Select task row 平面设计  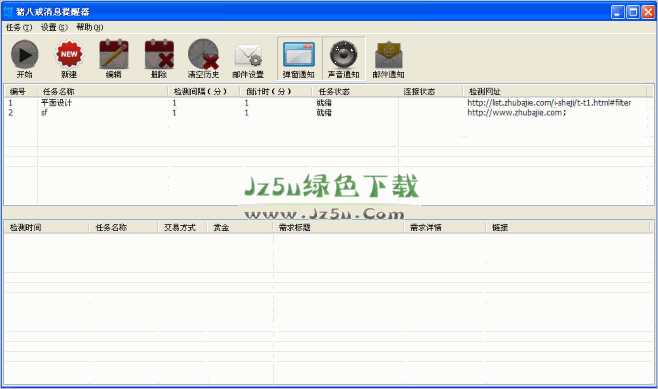pyautogui.click(x=328, y=103)
